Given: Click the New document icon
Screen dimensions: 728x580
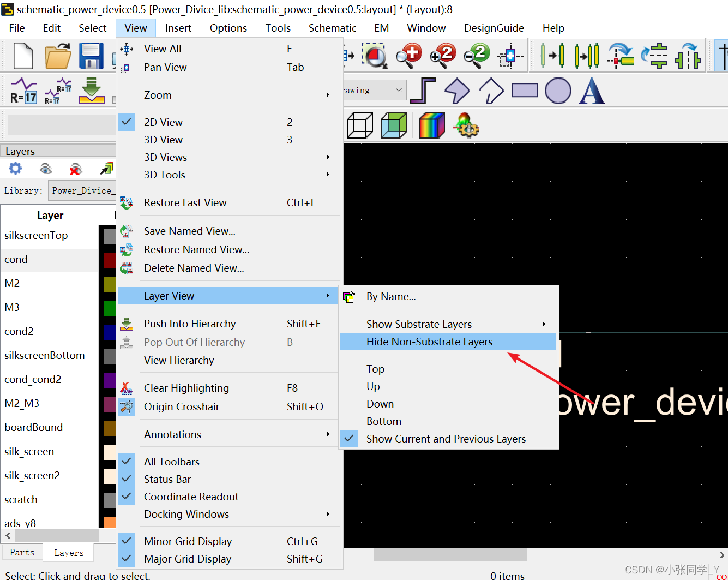Looking at the screenshot, I should pos(23,56).
